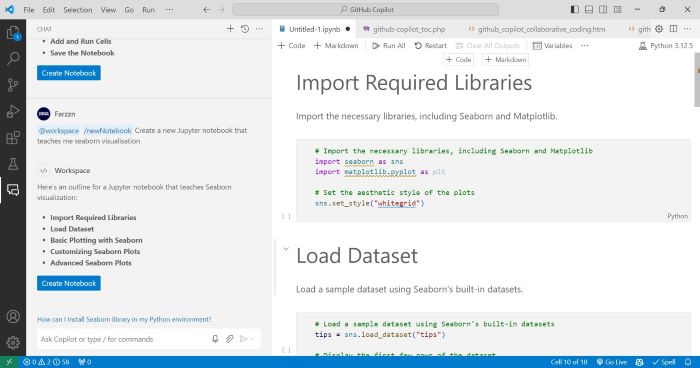
Task: Insert Code cell via inline hover button
Action: click(458, 59)
